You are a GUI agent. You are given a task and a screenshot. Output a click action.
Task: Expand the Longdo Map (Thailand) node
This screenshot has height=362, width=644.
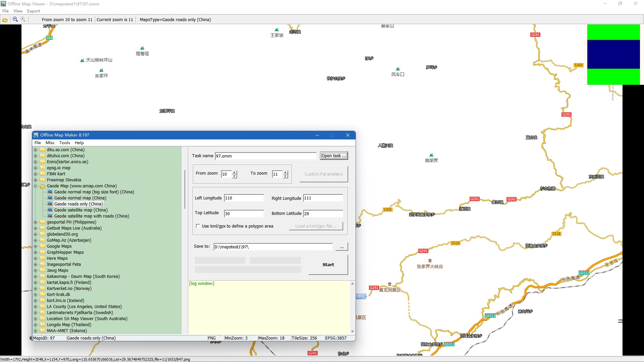click(35, 325)
